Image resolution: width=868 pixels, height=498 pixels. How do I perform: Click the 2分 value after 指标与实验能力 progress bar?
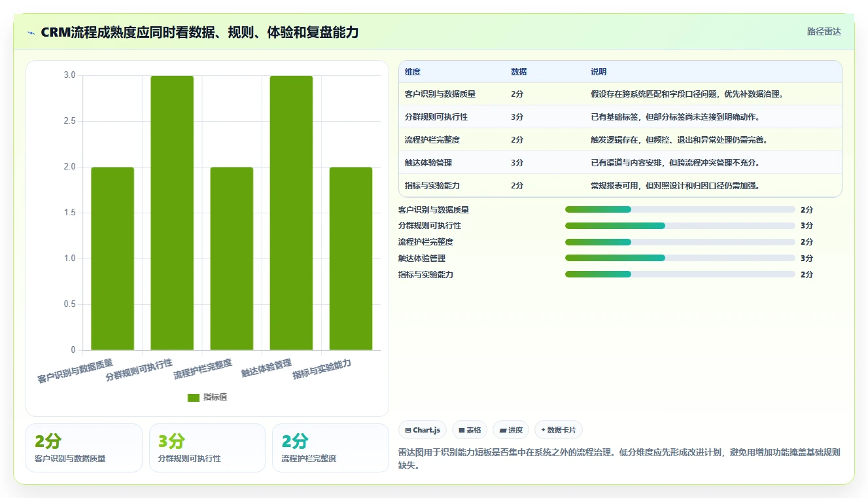point(807,275)
